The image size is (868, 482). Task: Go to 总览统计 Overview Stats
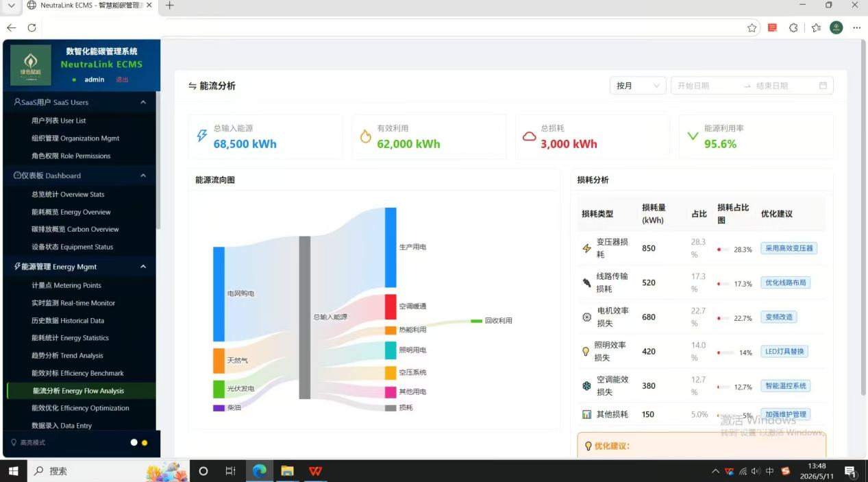[x=68, y=195]
